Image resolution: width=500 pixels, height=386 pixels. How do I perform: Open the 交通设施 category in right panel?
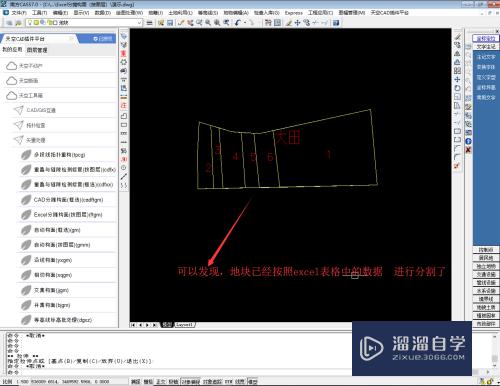[x=486, y=274]
